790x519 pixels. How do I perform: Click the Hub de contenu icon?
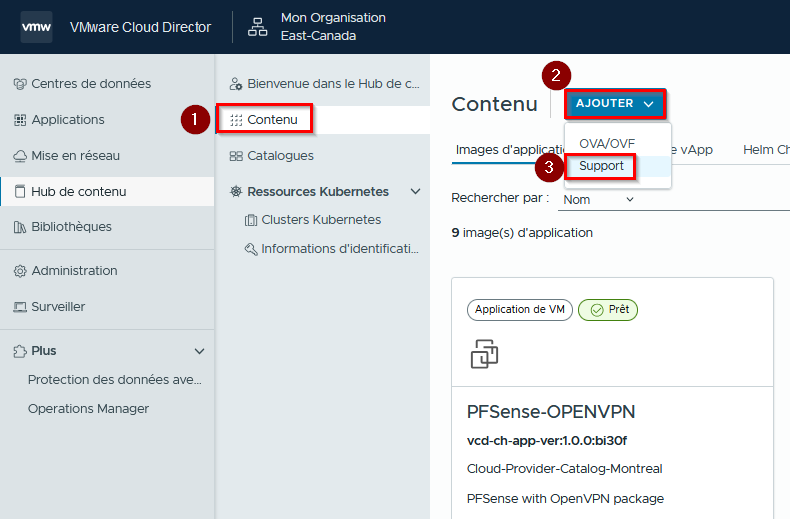point(20,191)
